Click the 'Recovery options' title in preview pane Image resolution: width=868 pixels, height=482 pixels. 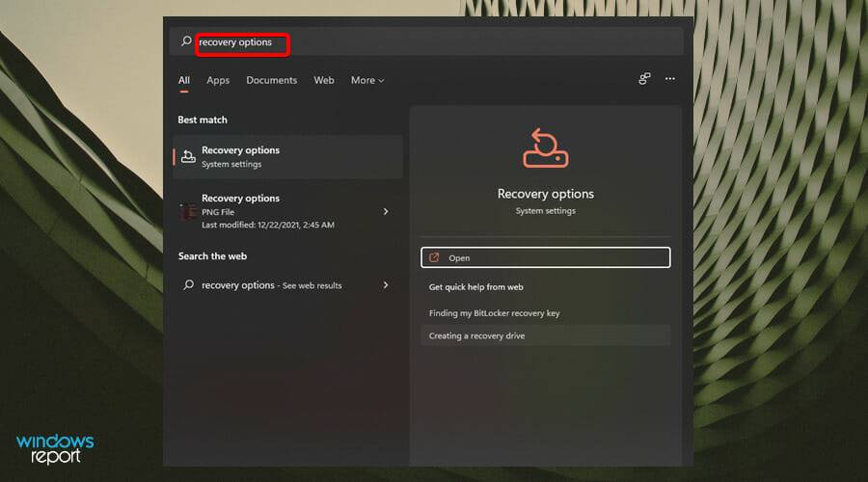click(x=545, y=194)
